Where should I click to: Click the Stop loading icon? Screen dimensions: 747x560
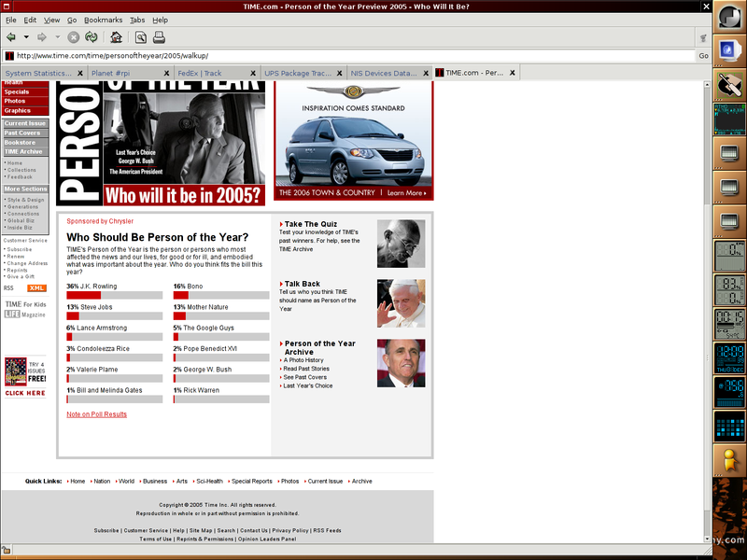tap(74, 37)
